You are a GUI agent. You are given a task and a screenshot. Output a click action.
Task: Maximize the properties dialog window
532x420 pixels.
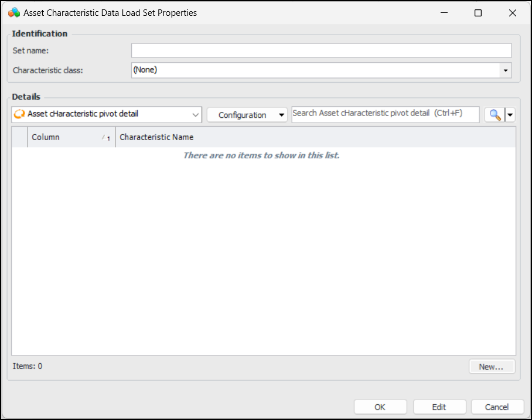click(x=478, y=13)
